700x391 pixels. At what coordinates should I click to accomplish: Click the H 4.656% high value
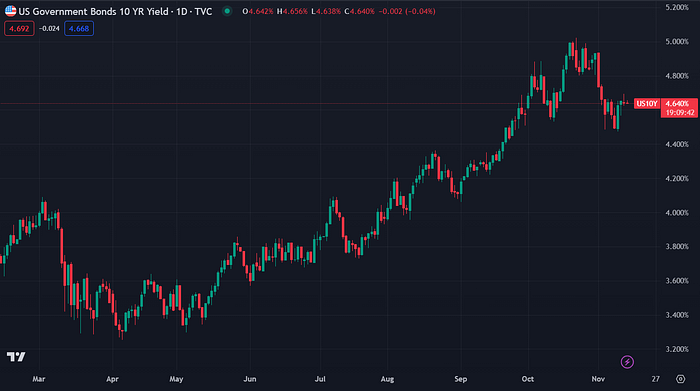pos(292,12)
